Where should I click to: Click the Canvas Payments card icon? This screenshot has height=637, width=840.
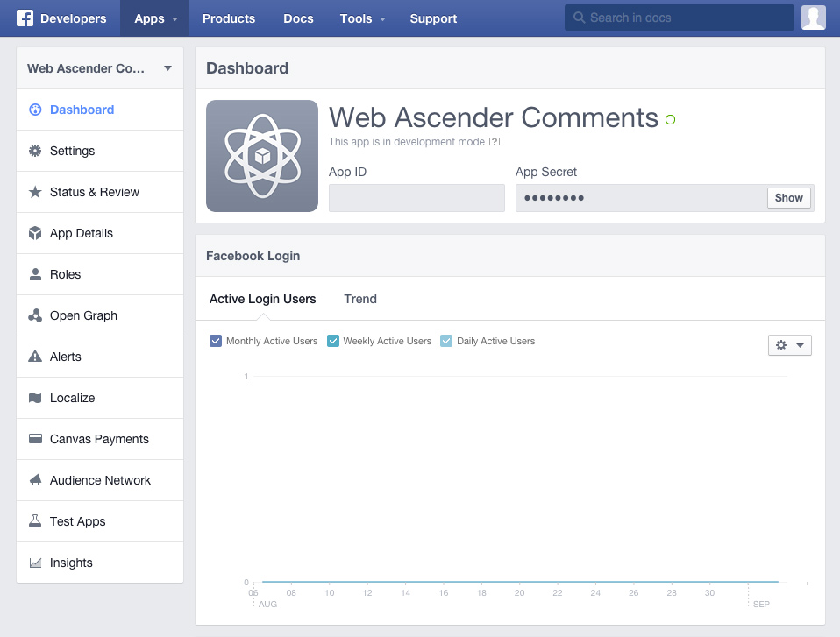tap(35, 439)
